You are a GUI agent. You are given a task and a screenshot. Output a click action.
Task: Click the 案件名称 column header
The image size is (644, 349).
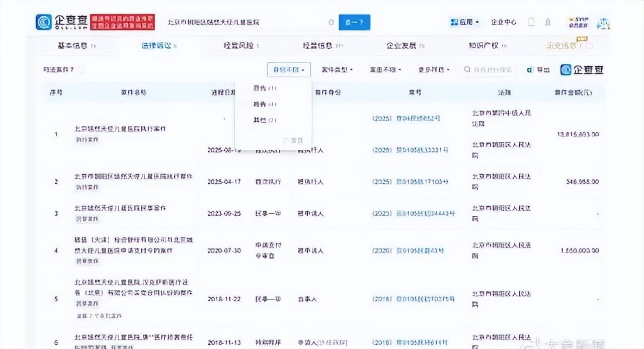click(x=133, y=93)
